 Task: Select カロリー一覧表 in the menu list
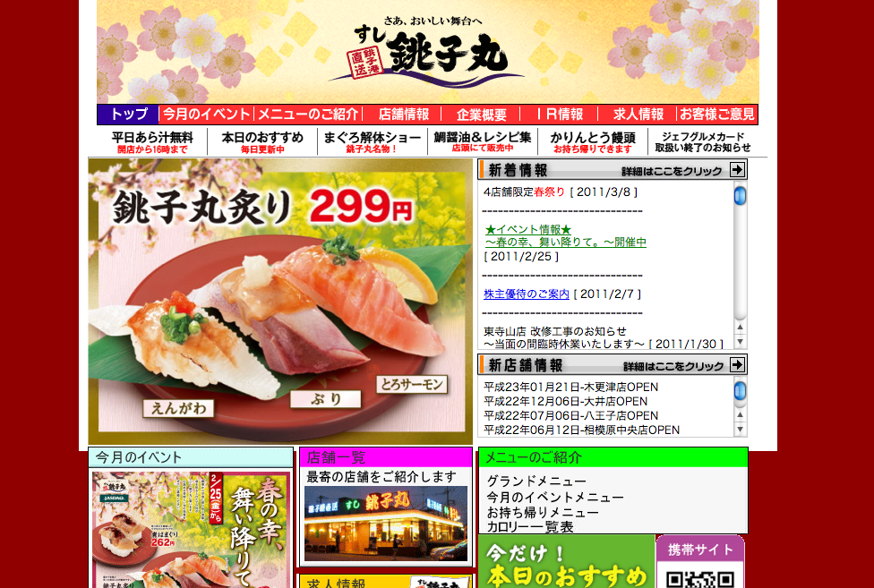(529, 527)
